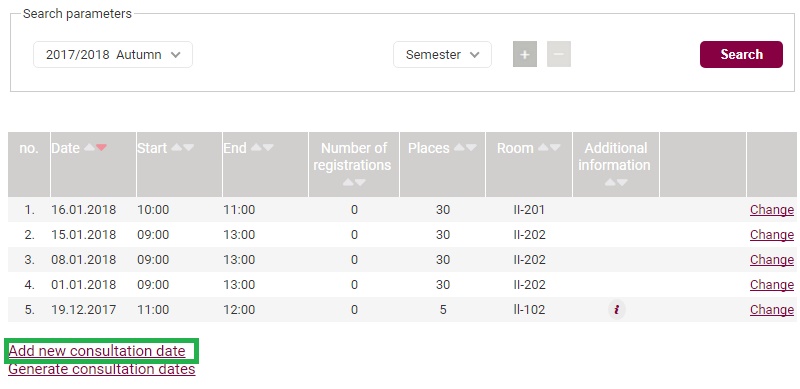The image size is (800, 389).
Task: Change the 01.01.2018 consultation entry
Action: pos(771,284)
